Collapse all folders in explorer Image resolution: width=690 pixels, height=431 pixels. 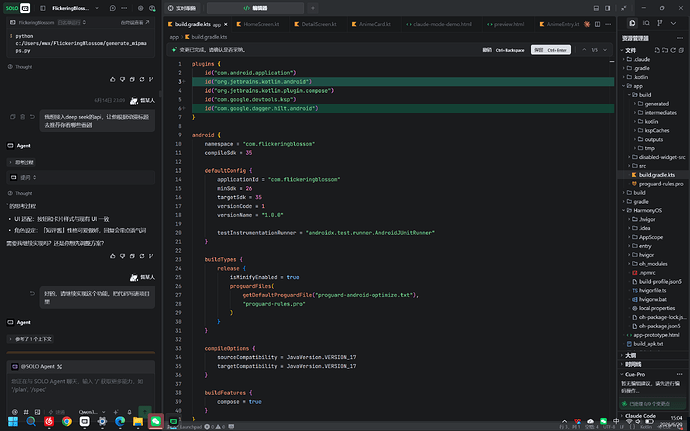681,50
